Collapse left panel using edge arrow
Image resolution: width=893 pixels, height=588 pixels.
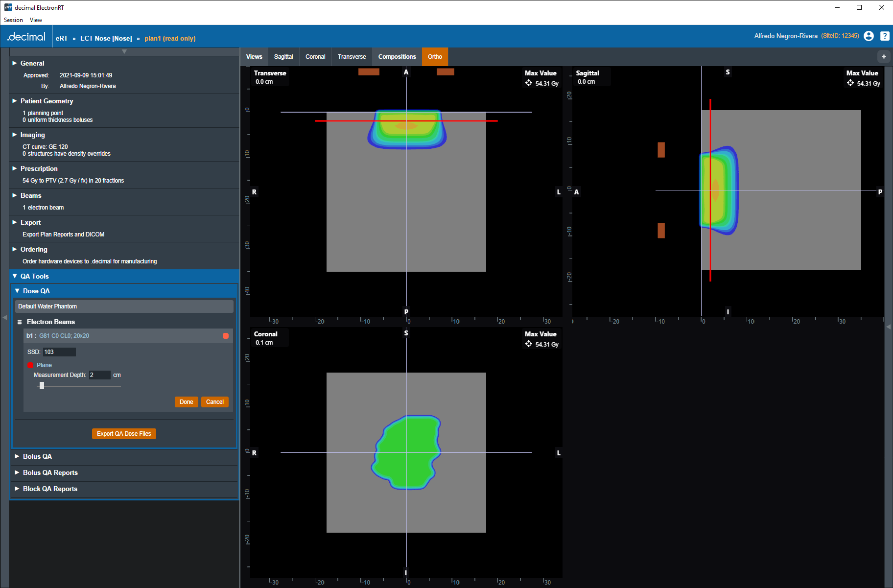(x=4, y=317)
